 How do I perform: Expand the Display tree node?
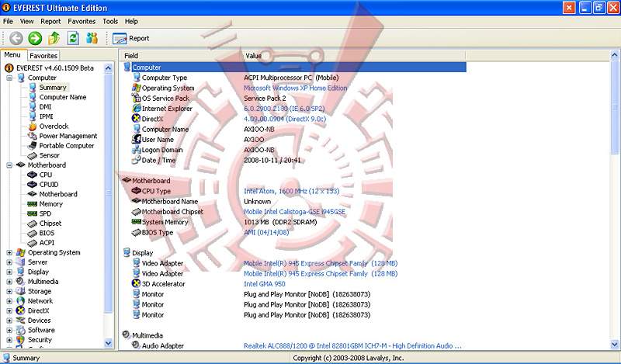(x=9, y=272)
